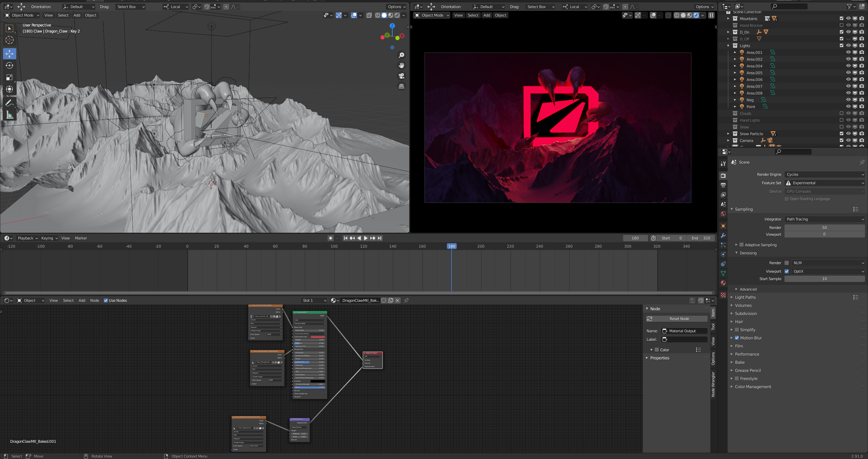Click the Pause render preview icon
868x459 pixels.
(x=711, y=15)
